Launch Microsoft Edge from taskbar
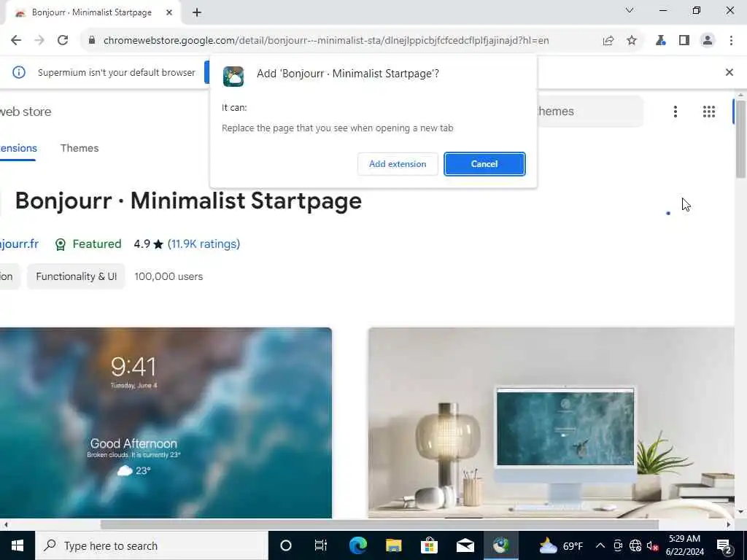This screenshot has height=560, width=747. coord(357,545)
